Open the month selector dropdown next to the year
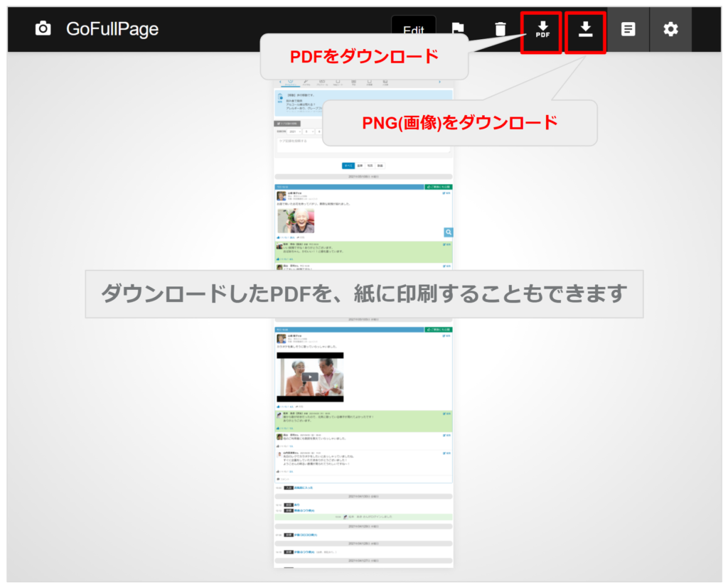This screenshot has width=728, height=587. (x=309, y=131)
